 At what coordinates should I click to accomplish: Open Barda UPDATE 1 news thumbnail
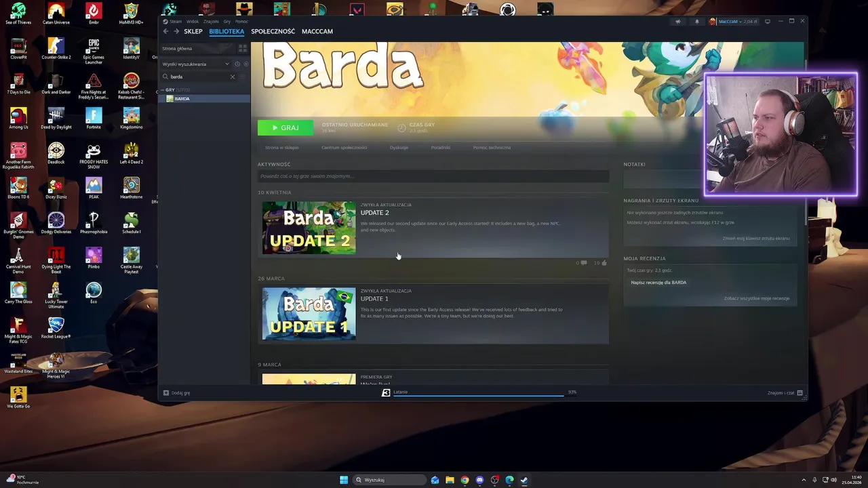(309, 314)
